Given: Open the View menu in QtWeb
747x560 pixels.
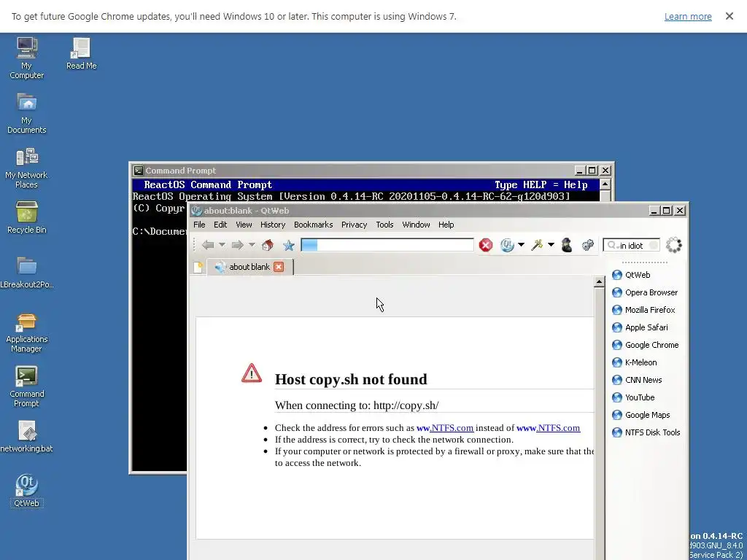Looking at the screenshot, I should pyautogui.click(x=244, y=225).
